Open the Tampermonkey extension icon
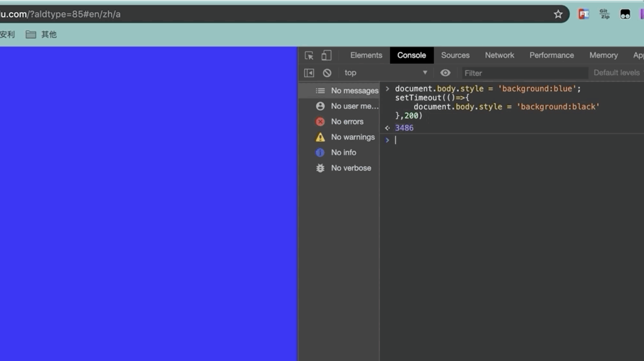 625,14
